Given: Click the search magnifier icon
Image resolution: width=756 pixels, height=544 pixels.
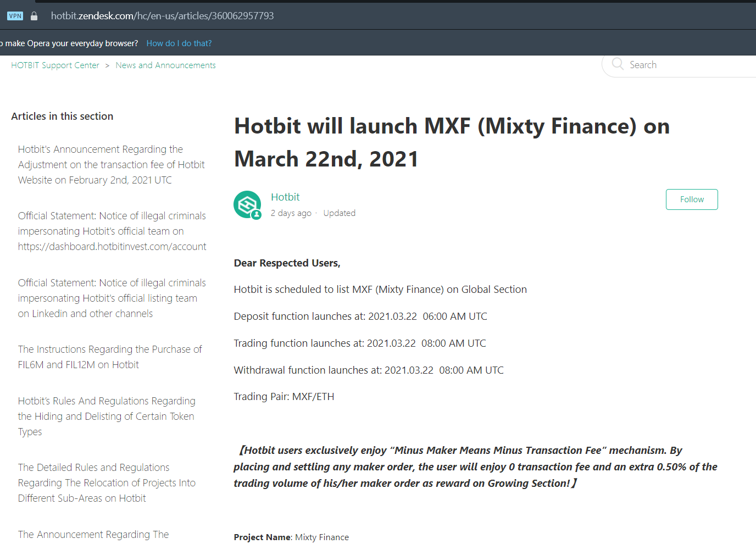Looking at the screenshot, I should (x=618, y=64).
